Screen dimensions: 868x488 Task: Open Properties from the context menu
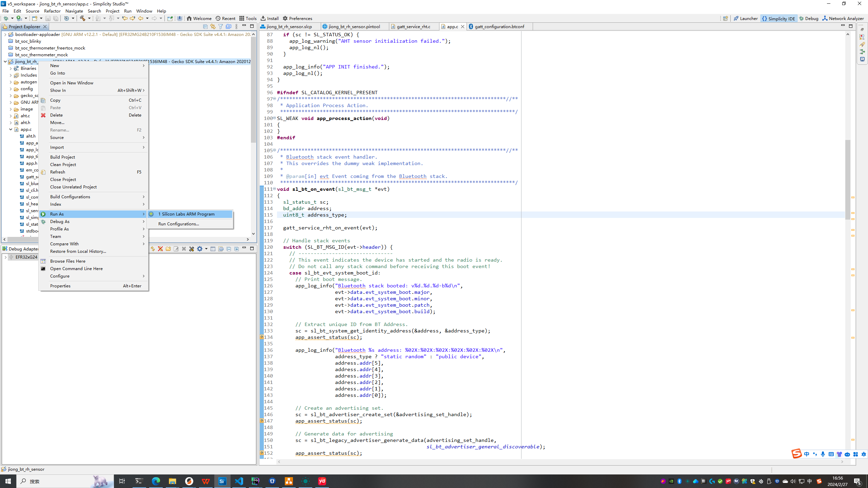point(94,286)
